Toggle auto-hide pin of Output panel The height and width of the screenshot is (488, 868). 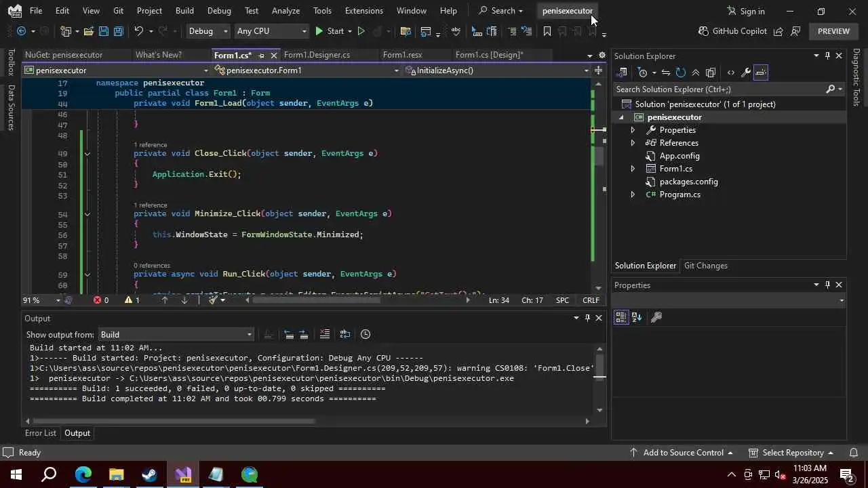click(x=587, y=318)
